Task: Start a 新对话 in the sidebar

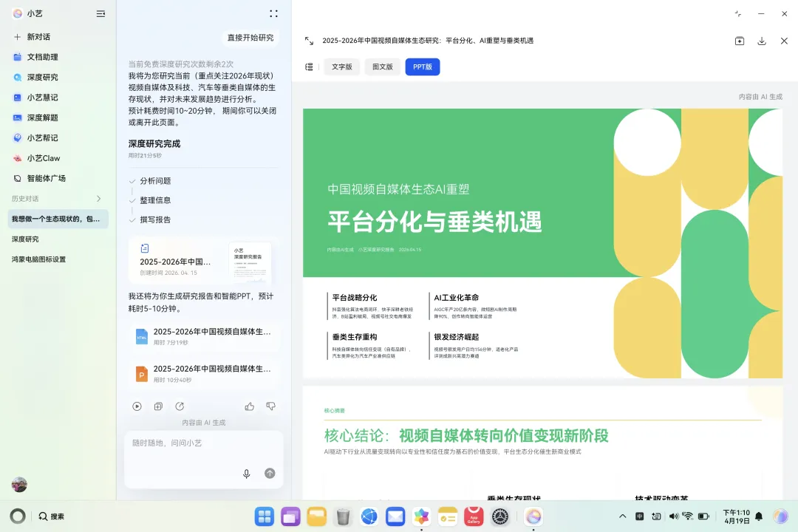Action: (x=38, y=37)
